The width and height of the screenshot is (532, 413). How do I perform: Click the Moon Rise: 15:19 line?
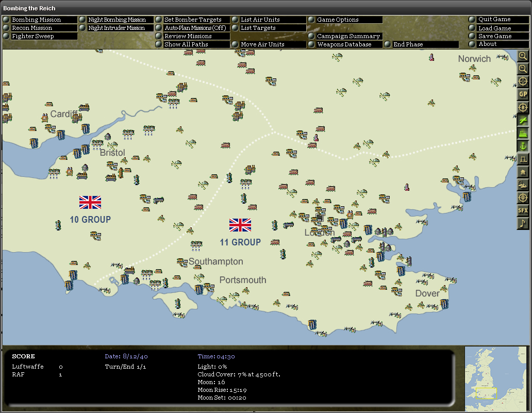click(x=222, y=390)
